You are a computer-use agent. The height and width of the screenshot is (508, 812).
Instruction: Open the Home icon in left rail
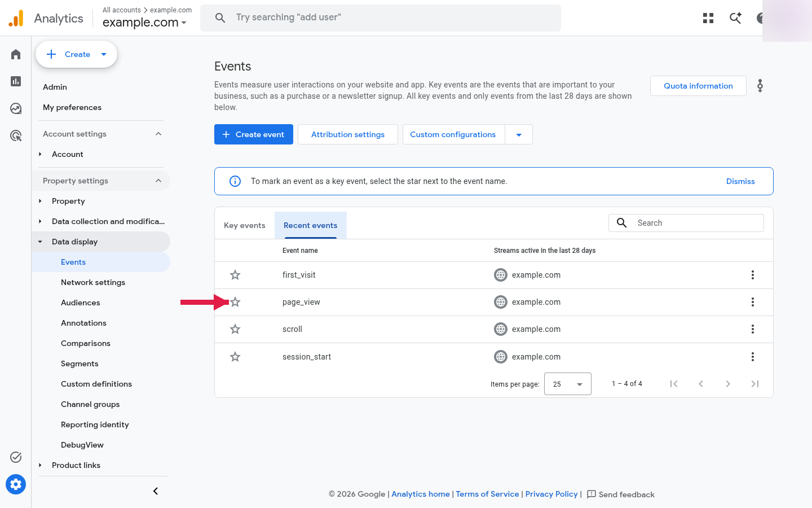coord(16,54)
